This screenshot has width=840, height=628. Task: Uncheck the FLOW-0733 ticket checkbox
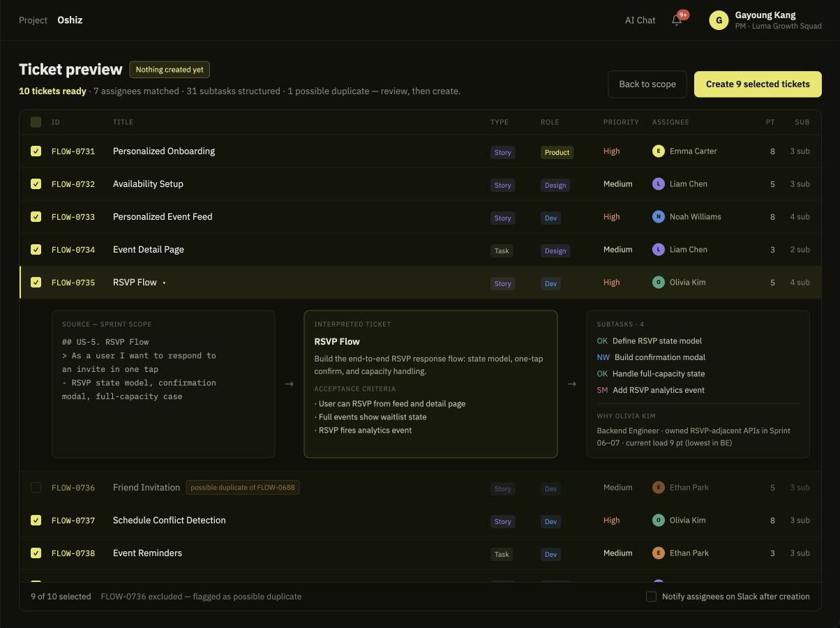click(x=36, y=217)
